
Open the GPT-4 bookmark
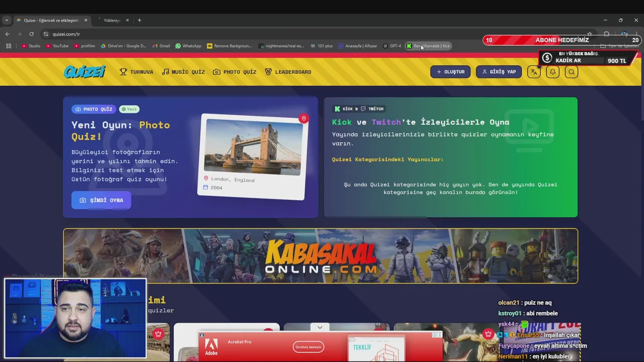pyautogui.click(x=392, y=46)
